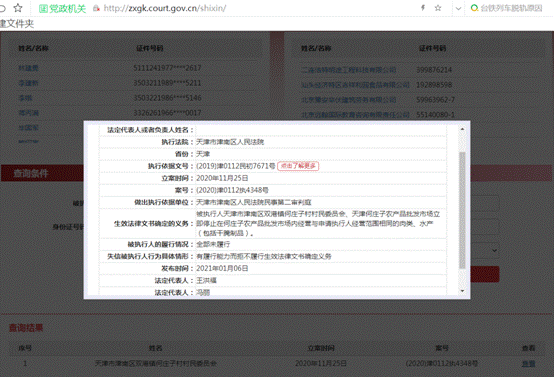
Task: Click the province value 天津 in popup
Action: coord(203,154)
